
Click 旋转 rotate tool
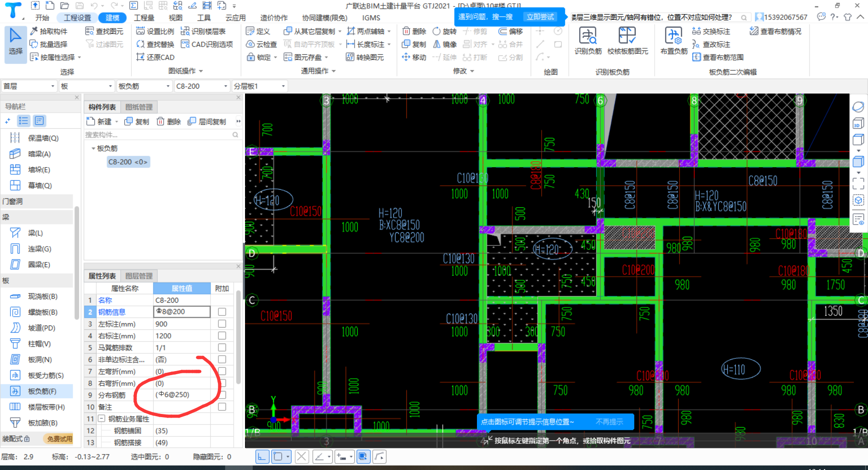tap(445, 31)
